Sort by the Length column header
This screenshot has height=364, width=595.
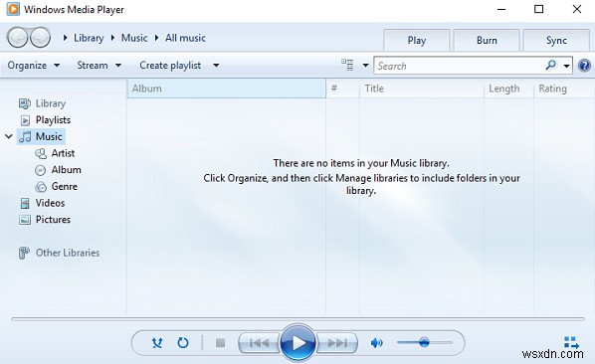pos(508,89)
